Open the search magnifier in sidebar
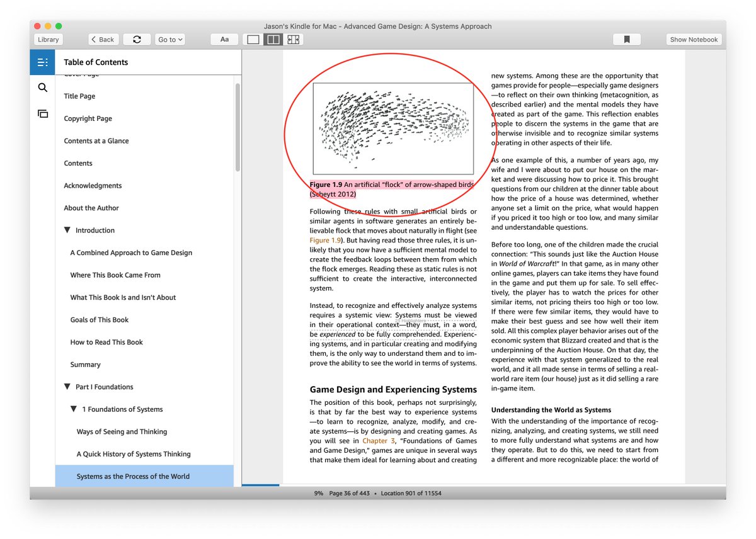This screenshot has height=539, width=756. point(42,88)
